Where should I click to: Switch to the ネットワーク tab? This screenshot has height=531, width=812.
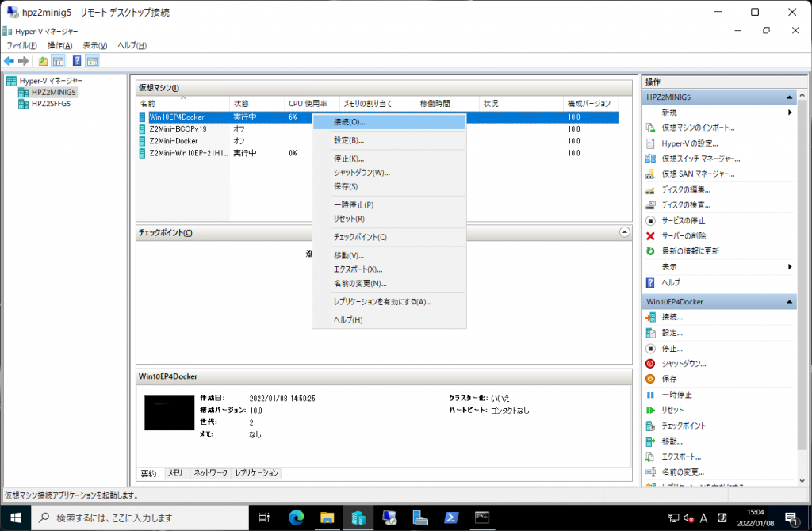pos(210,473)
